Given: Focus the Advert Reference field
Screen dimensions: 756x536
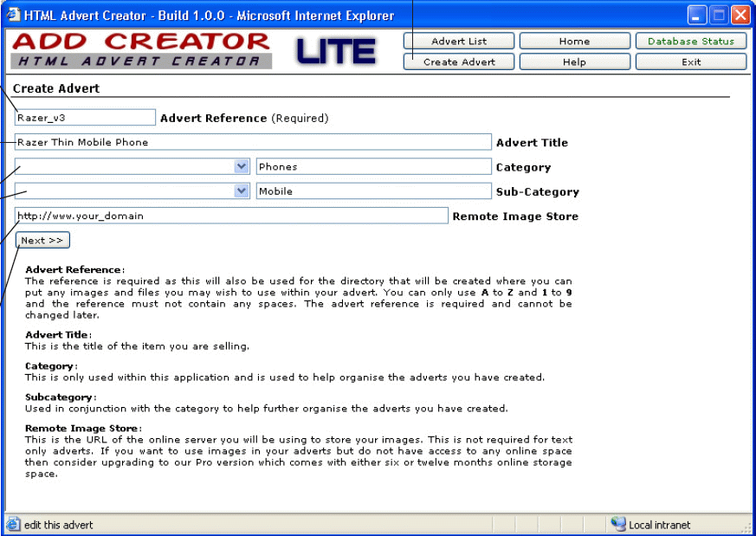Looking at the screenshot, I should tap(85, 117).
